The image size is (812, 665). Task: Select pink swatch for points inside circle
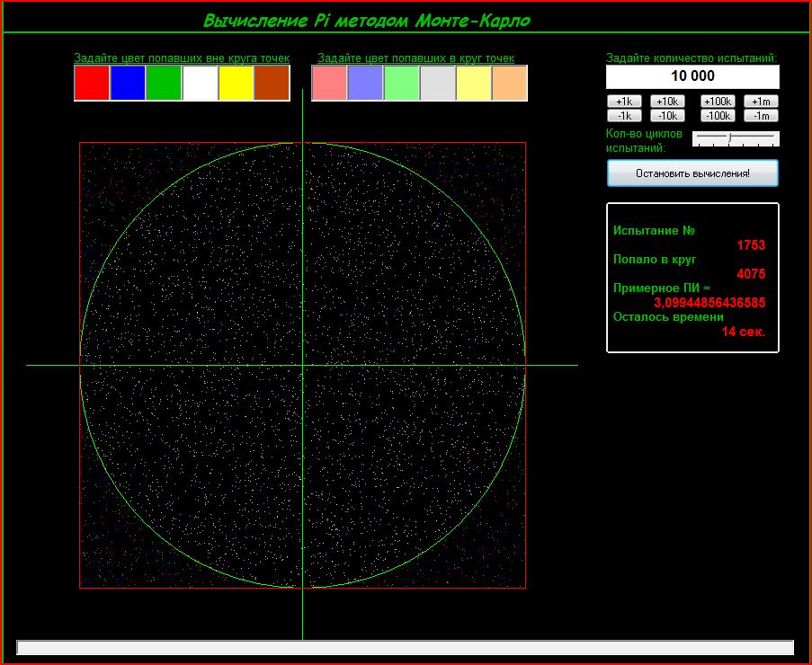pyautogui.click(x=329, y=83)
